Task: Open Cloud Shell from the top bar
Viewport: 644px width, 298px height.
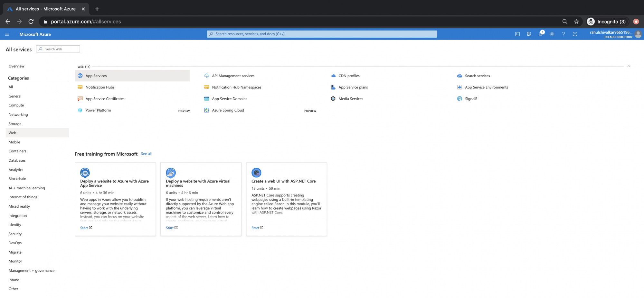Action: [x=517, y=34]
